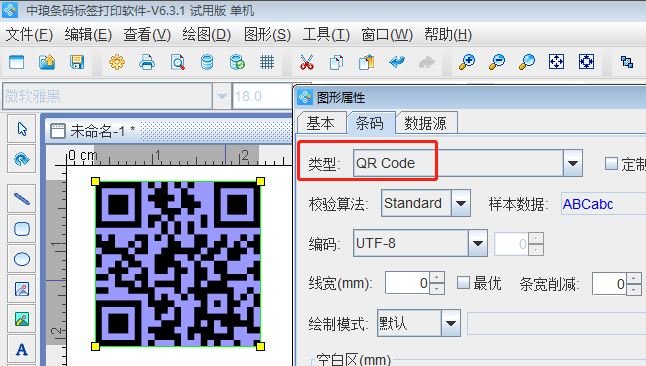This screenshot has height=366, width=646.
Task: Open document settings gear icon
Action: coord(117,62)
